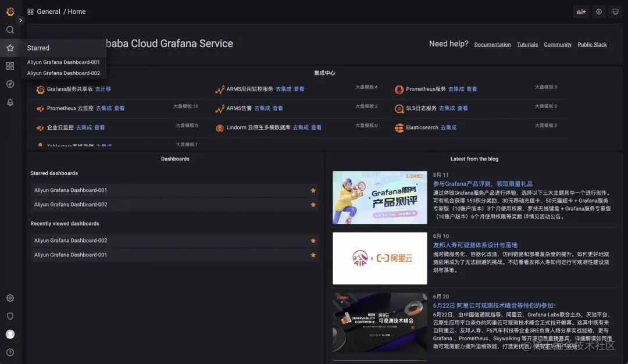628x364 pixels.
Task: Open the Grafana logo home icon
Action: click(x=10, y=12)
